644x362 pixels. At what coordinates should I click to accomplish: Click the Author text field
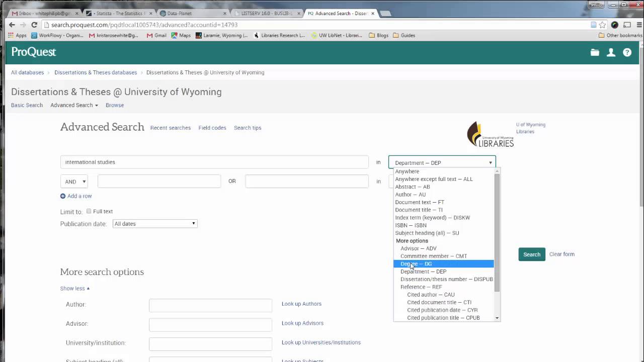point(210,305)
